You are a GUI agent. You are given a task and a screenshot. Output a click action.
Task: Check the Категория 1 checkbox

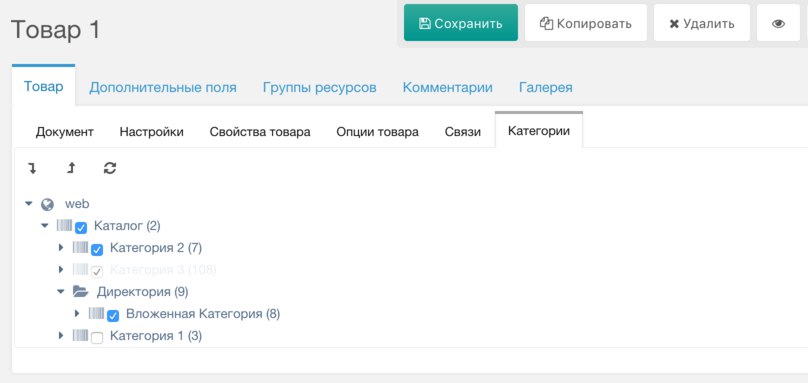(97, 338)
